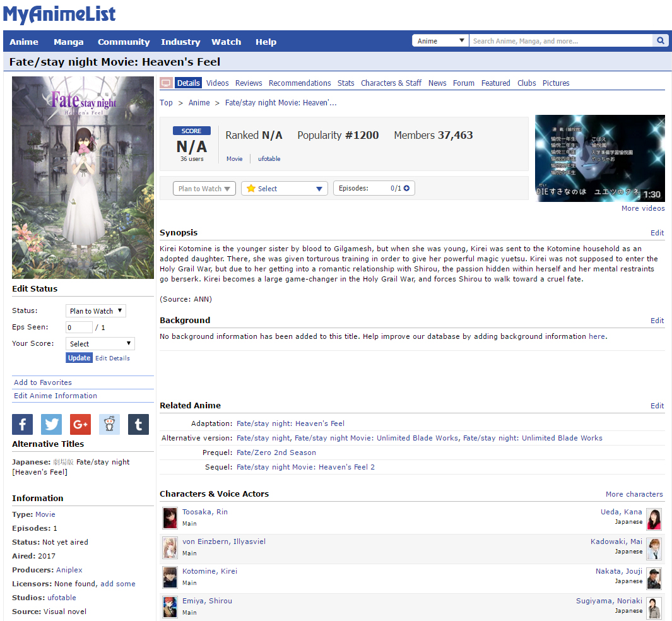Image resolution: width=672 pixels, height=621 pixels.
Task: Open Kadowaki Mai voice actor photo
Action: coord(654,548)
